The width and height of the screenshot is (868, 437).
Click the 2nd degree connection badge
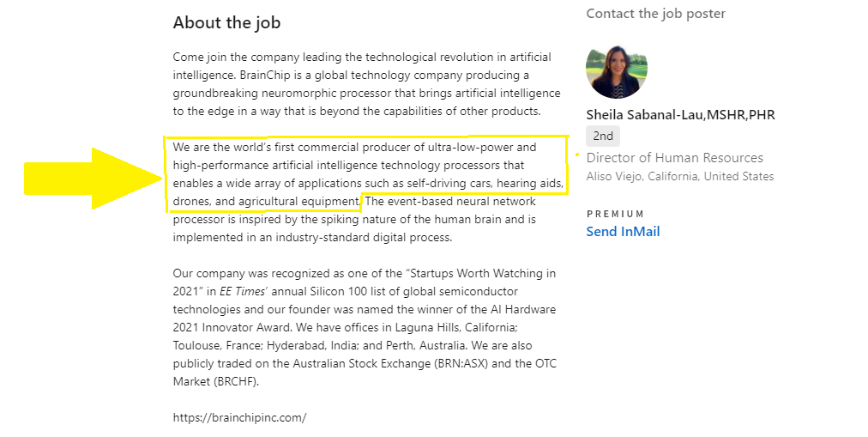click(x=603, y=137)
